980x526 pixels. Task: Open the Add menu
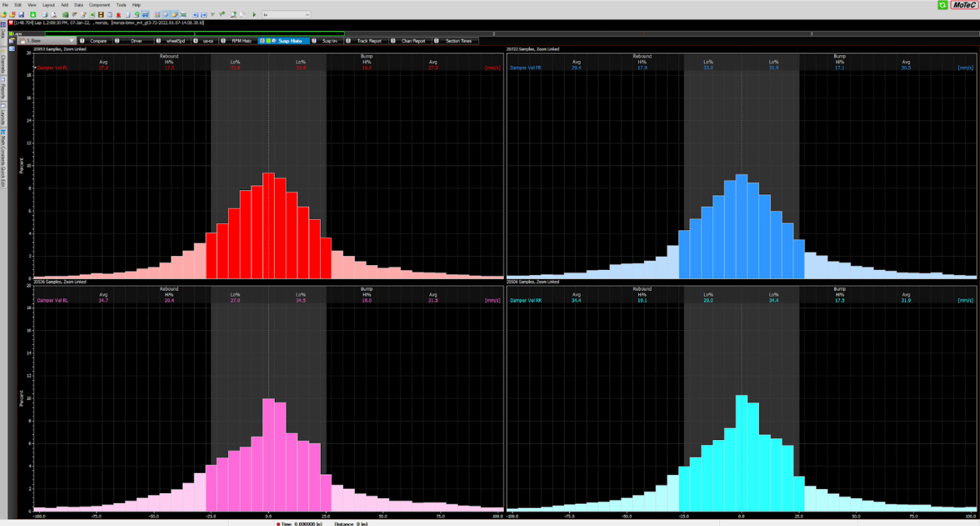pyautogui.click(x=64, y=5)
